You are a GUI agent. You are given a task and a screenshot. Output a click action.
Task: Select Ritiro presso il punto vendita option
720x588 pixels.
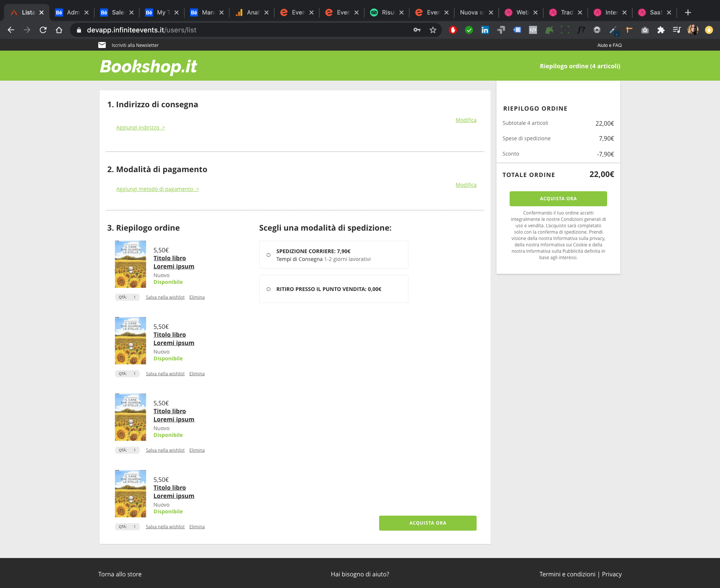(268, 289)
